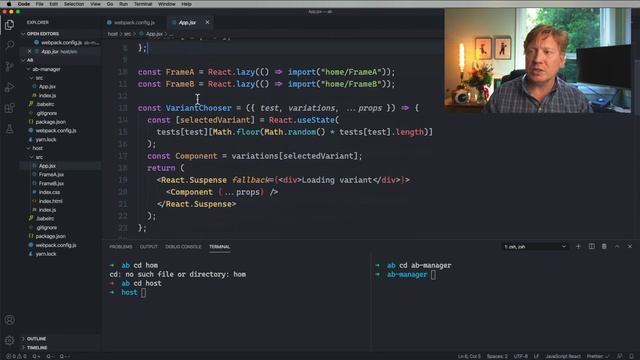
Task: Open notifications bell in status bar
Action: [x=631, y=356]
